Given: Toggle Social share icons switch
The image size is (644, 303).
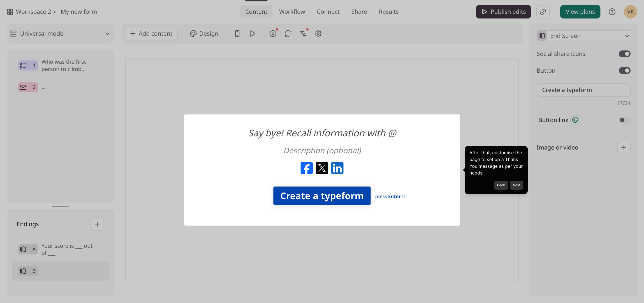Looking at the screenshot, I should click(625, 54).
